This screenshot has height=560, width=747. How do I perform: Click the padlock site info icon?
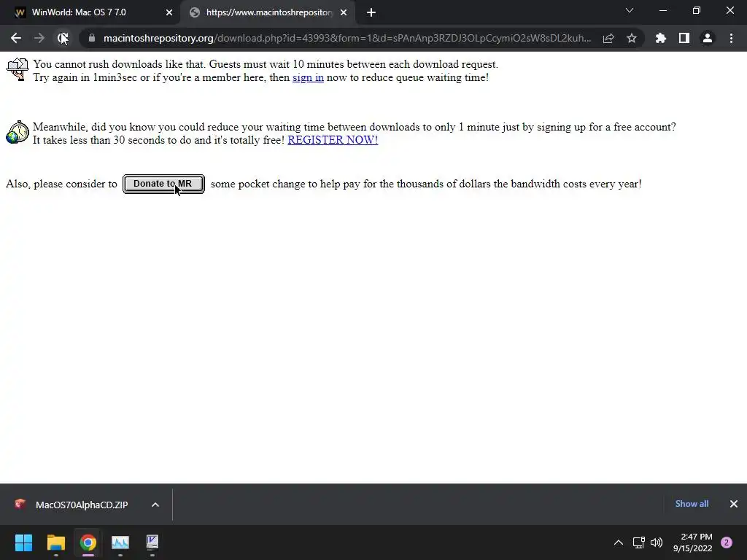coord(91,38)
